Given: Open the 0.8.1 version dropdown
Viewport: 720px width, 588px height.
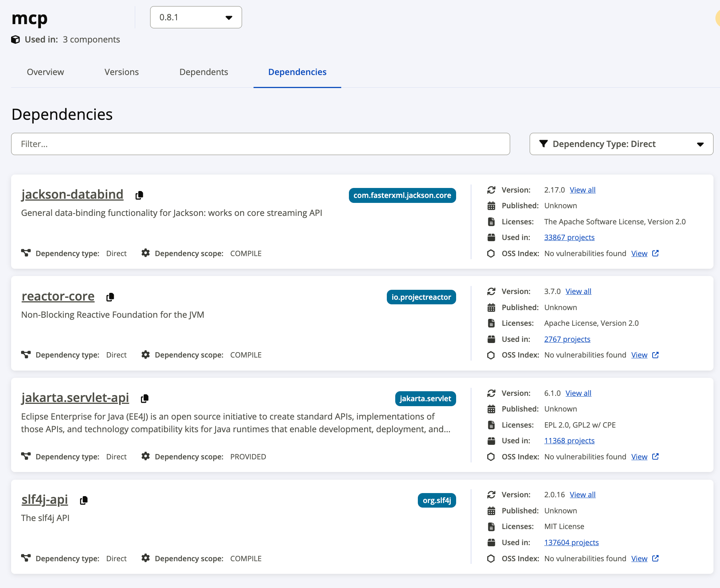Looking at the screenshot, I should click(196, 17).
